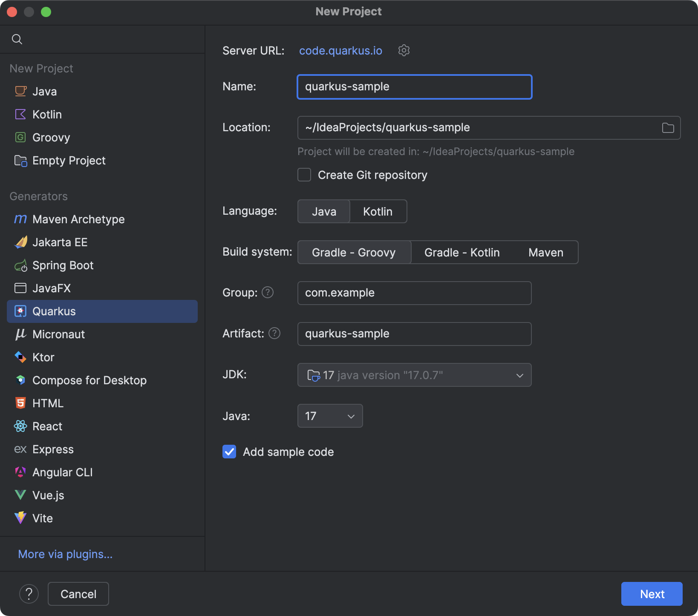Image resolution: width=698 pixels, height=616 pixels.
Task: Select the Jakarta EE generator
Action: 60,242
